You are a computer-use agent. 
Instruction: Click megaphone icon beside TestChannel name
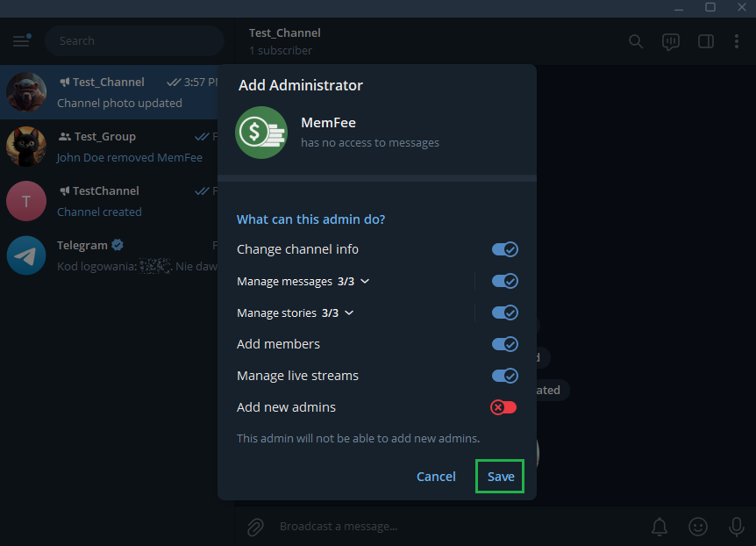click(65, 191)
